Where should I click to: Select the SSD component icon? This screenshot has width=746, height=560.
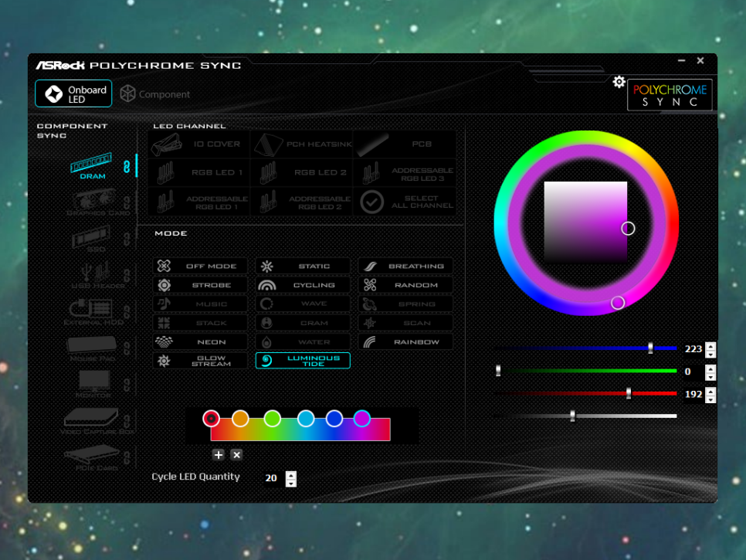[91, 239]
